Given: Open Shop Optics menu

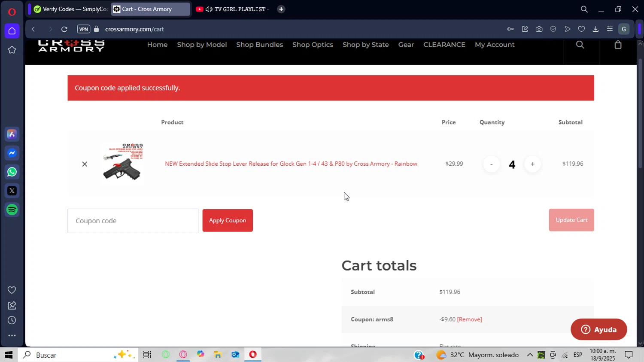Looking at the screenshot, I should pyautogui.click(x=313, y=45).
